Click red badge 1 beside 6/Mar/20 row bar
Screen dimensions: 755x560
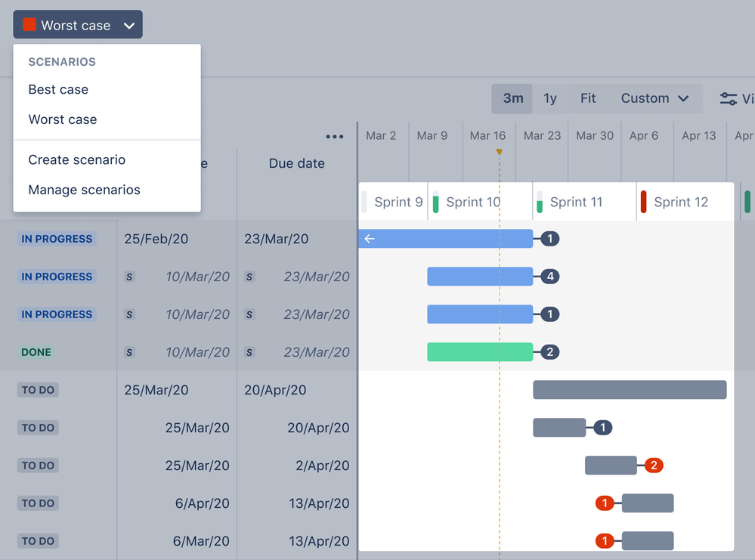pos(605,541)
